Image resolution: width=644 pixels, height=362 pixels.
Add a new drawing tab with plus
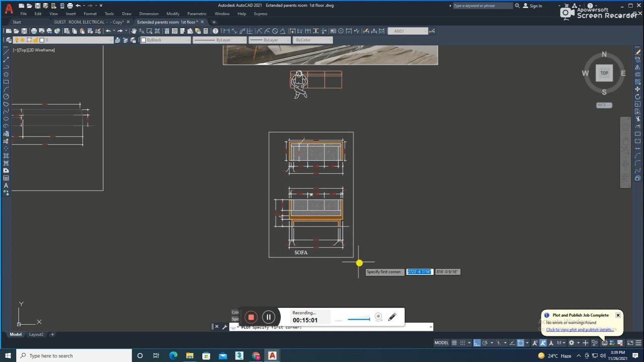pos(214,22)
